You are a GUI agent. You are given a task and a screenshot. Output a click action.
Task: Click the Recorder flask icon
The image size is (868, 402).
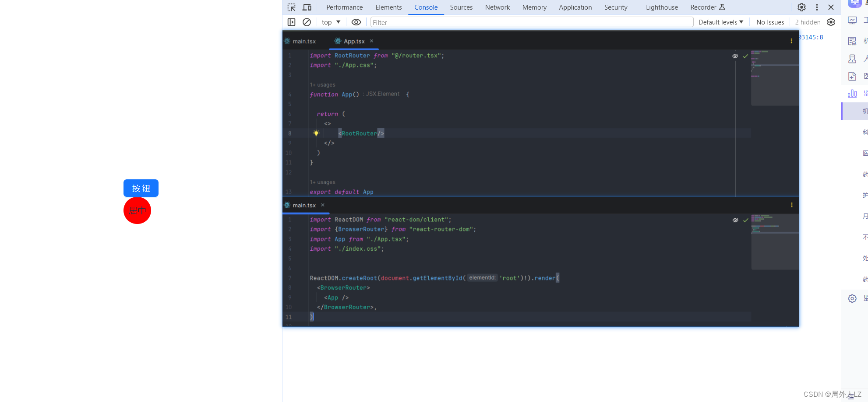point(722,7)
